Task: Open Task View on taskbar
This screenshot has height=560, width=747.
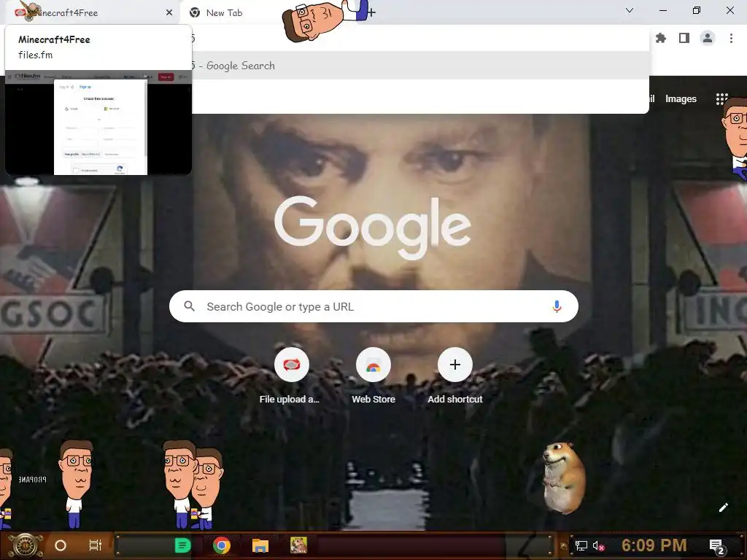Action: click(96, 545)
